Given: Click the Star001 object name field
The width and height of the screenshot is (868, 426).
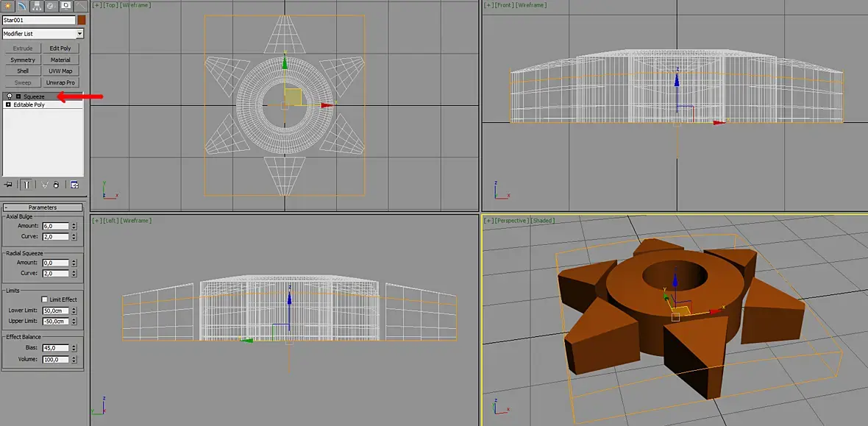Looking at the screenshot, I should tap(39, 20).
